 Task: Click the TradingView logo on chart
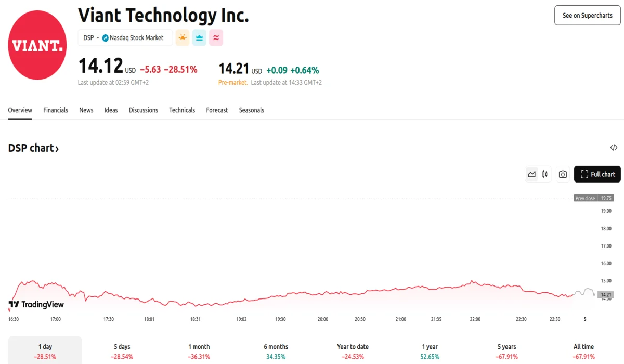click(x=36, y=304)
